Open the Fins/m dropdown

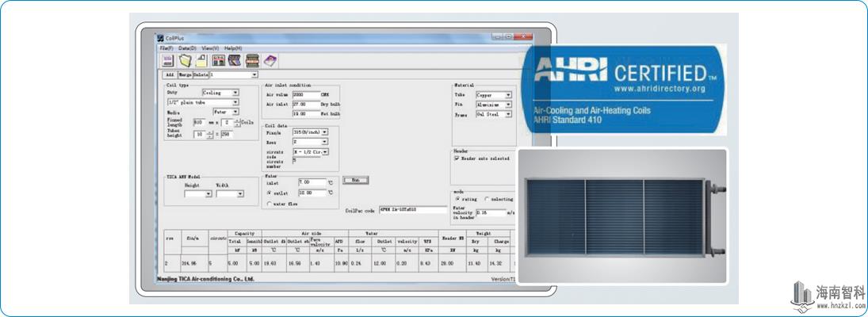(x=311, y=132)
